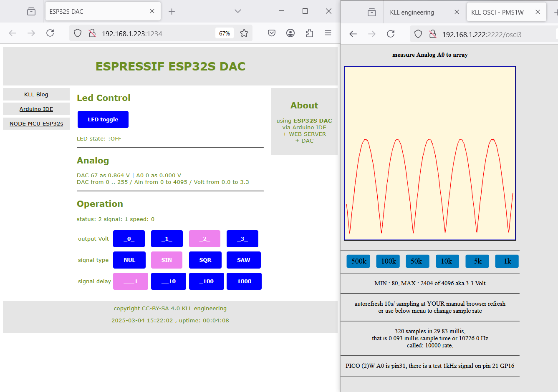
Task: Set signal delay to 10
Action: (169, 281)
